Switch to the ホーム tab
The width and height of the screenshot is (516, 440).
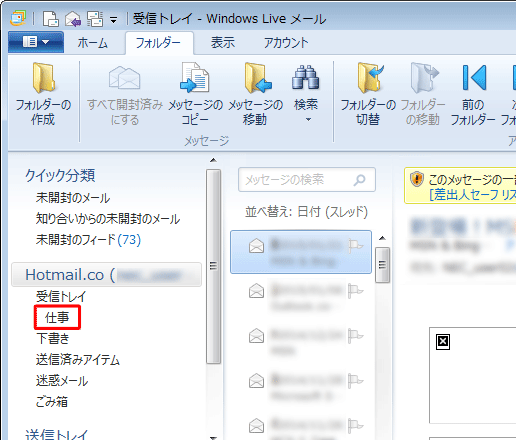(92, 43)
